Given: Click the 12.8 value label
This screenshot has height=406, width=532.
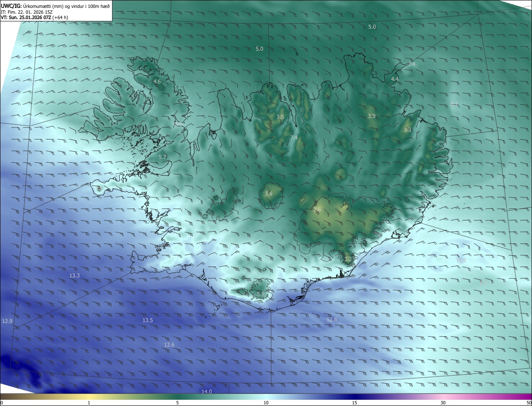Looking at the screenshot, I should pyautogui.click(x=332, y=319).
